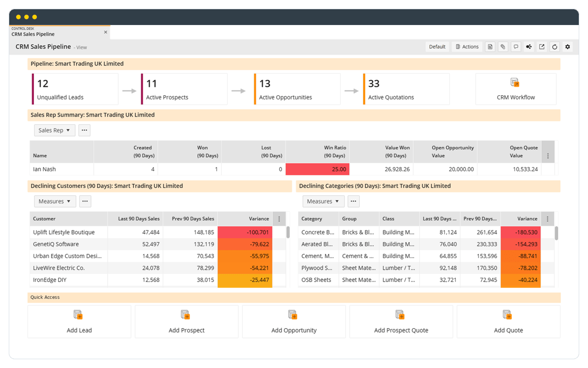This screenshot has height=368, width=588.
Task: Click the Add Lead icon
Action: (x=78, y=314)
